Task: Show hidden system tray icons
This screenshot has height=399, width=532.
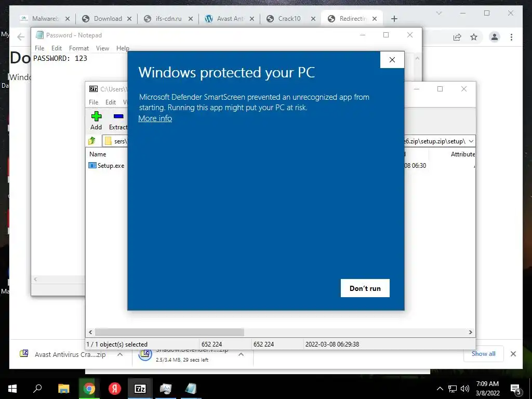Action: [x=440, y=389]
